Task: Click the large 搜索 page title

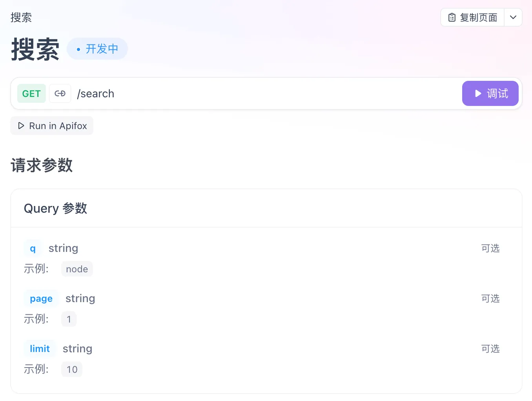Action: point(35,49)
